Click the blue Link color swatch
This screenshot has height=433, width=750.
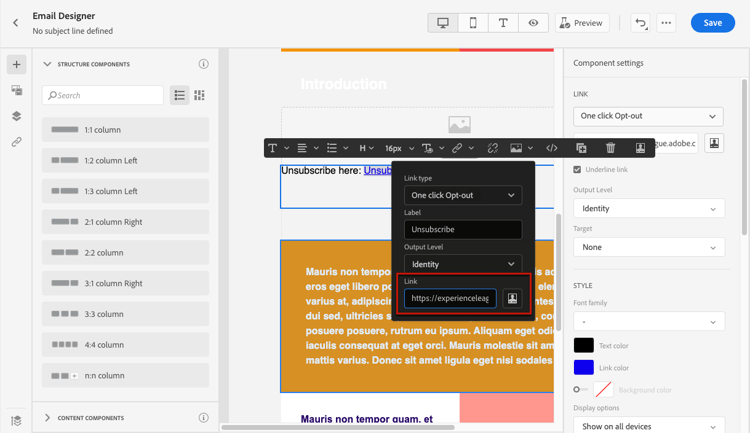tap(583, 368)
